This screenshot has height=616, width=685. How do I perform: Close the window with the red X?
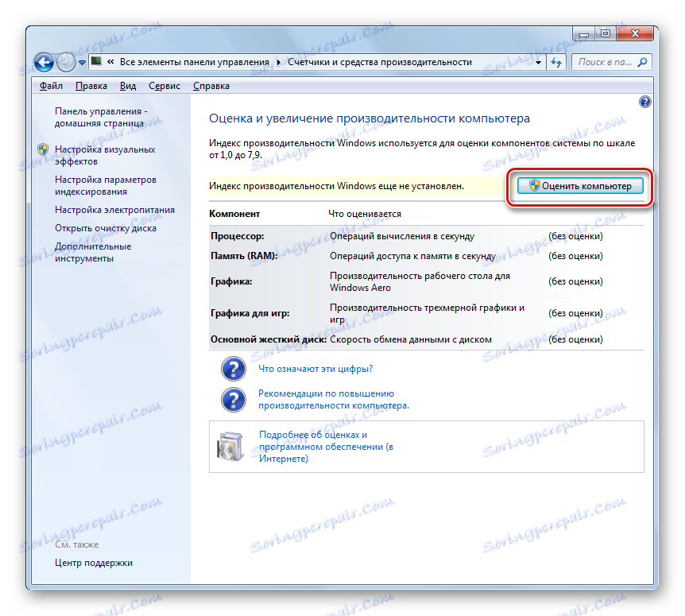[635, 33]
